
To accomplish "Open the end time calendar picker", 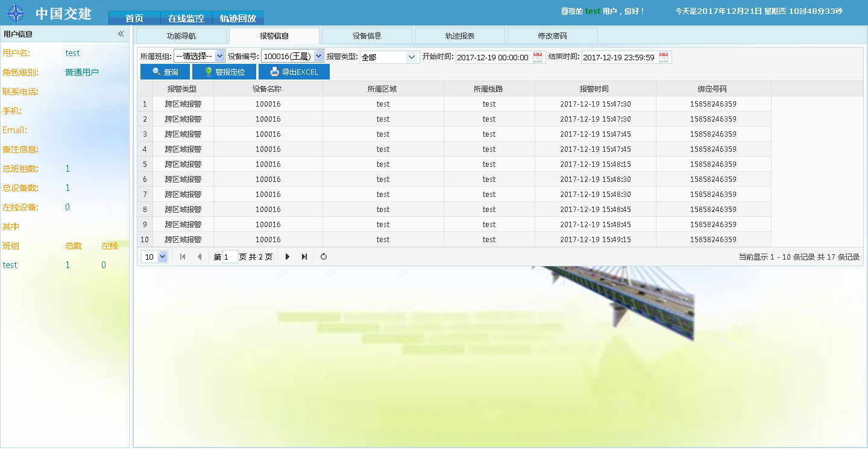I will click(664, 57).
